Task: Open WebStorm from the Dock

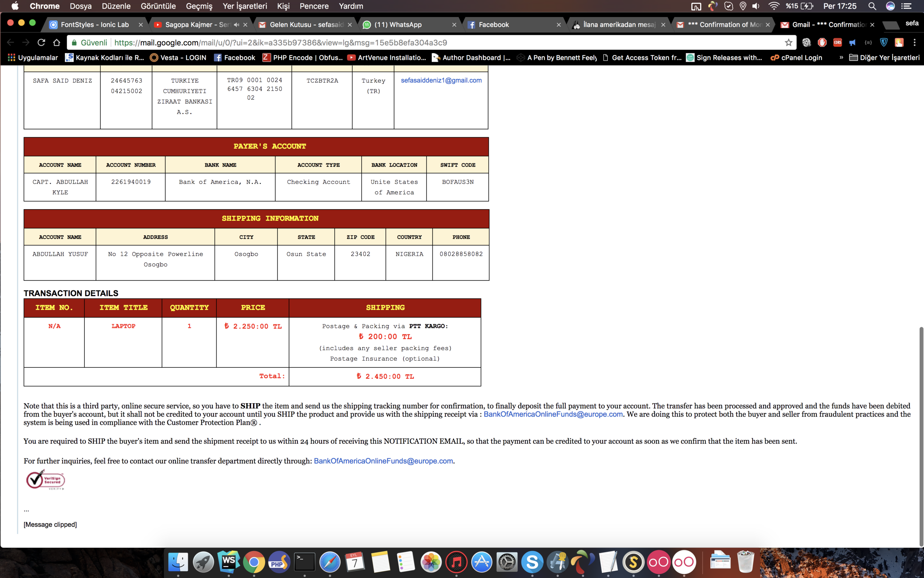Action: (228, 562)
